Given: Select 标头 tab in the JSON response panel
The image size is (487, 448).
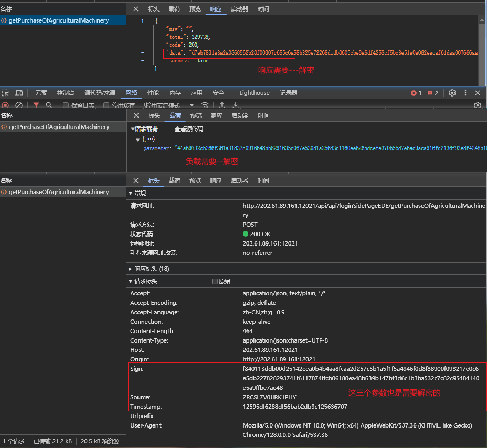Looking at the screenshot, I should (x=153, y=9).
